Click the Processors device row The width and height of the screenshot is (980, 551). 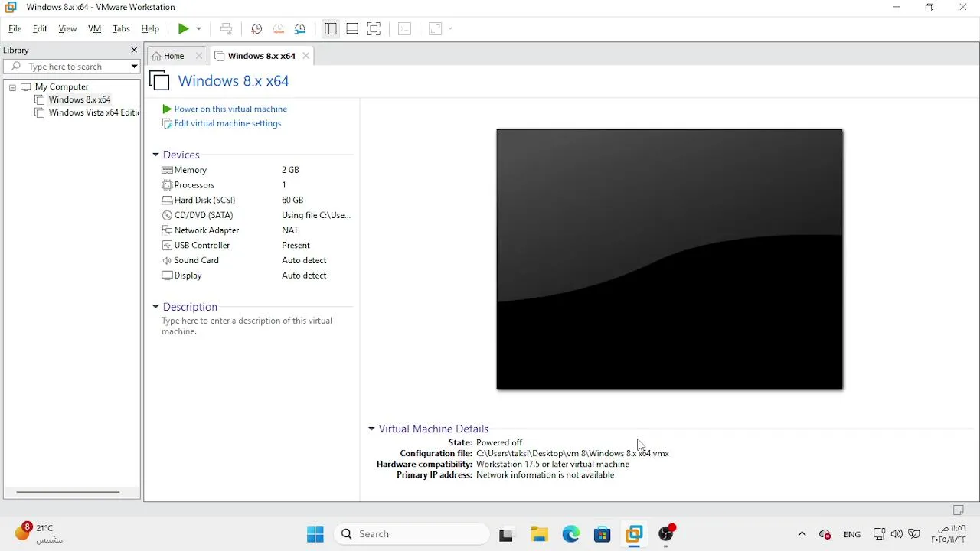click(x=256, y=185)
